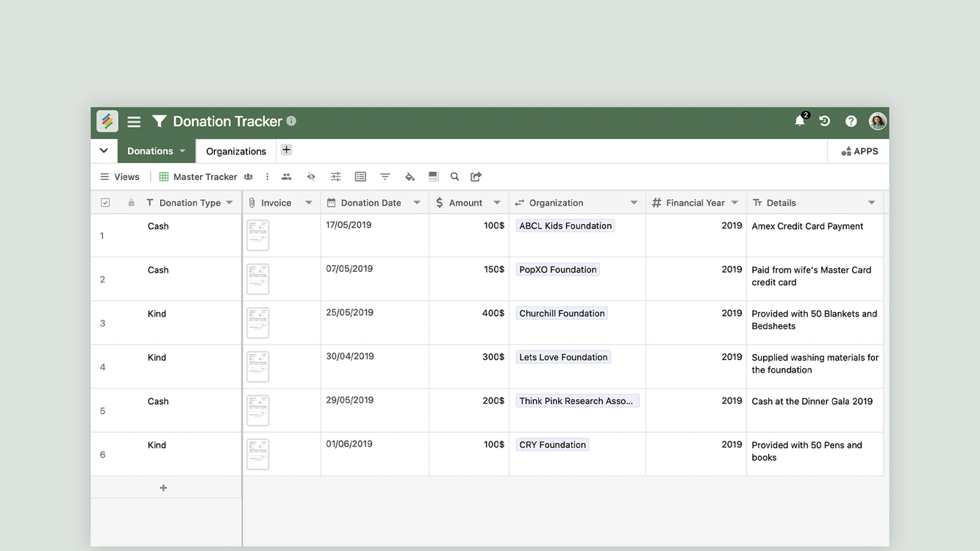Click the share/export view icon
The width and height of the screenshot is (980, 551).
point(476,177)
